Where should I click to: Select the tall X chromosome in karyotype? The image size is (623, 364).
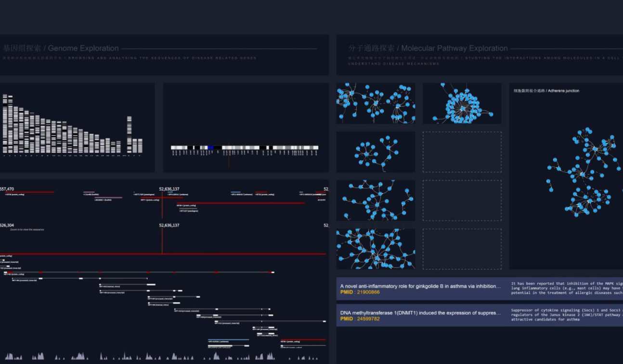coord(129,134)
